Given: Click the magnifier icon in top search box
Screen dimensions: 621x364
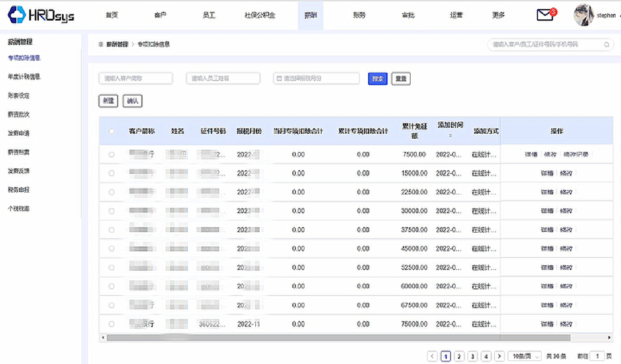Looking at the screenshot, I should tap(606, 45).
